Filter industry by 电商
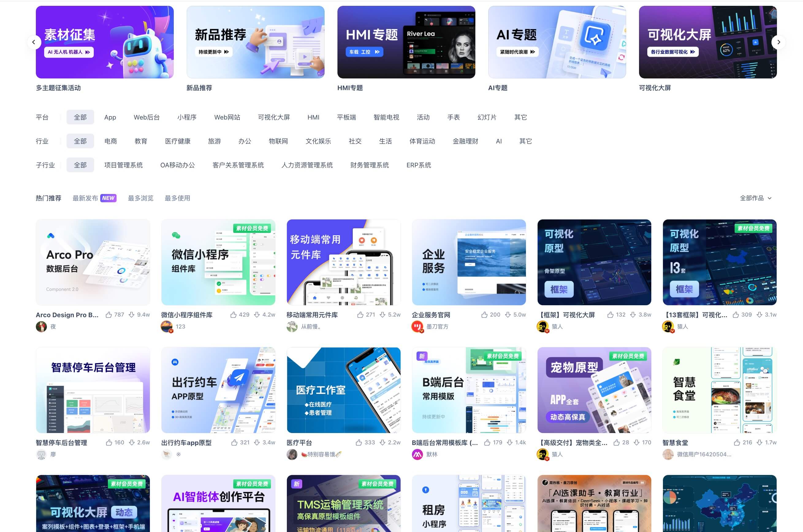The height and width of the screenshot is (532, 803). [111, 141]
